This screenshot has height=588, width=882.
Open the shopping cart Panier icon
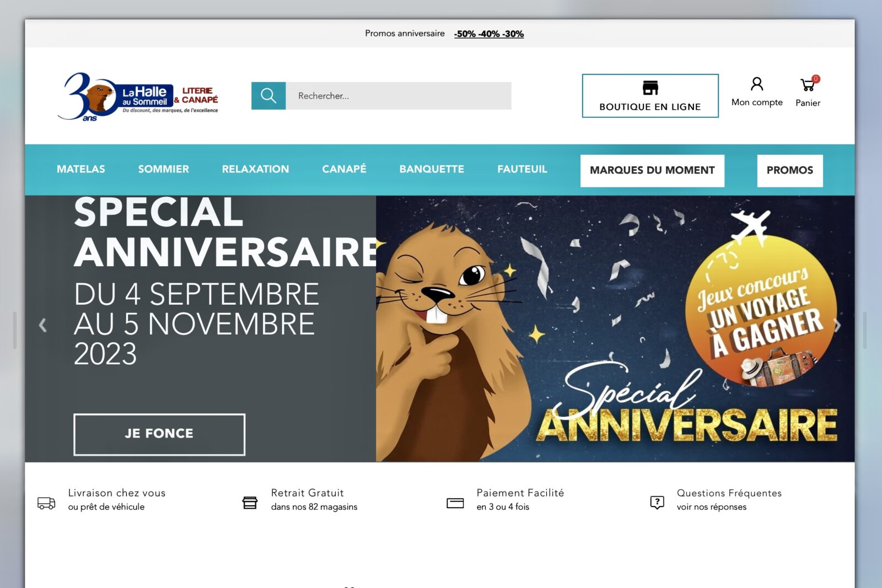(808, 85)
